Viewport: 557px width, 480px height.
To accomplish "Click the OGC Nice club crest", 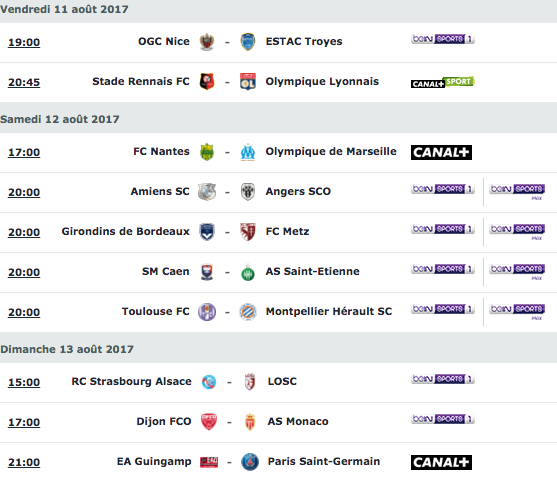I will tap(207, 42).
